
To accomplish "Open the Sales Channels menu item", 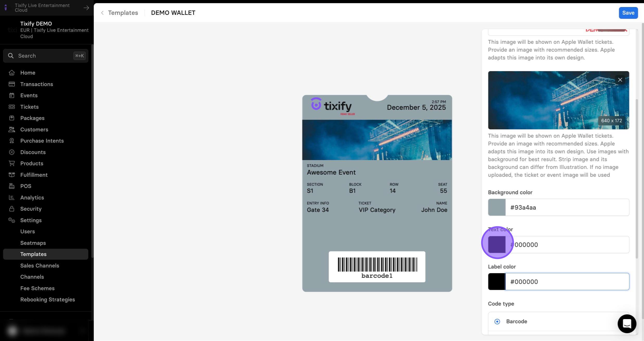I will pyautogui.click(x=40, y=266).
